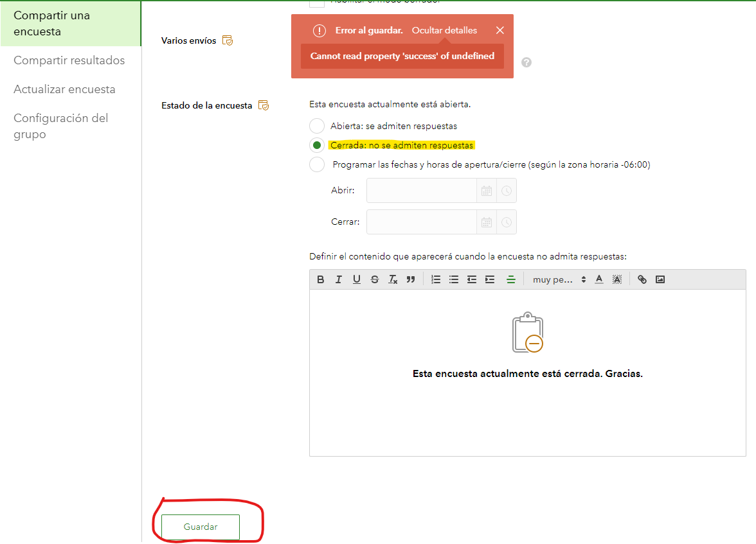The width and height of the screenshot is (756, 544).
Task: Open 'Configuración del grupo' sidebar tab
Action: (x=60, y=126)
